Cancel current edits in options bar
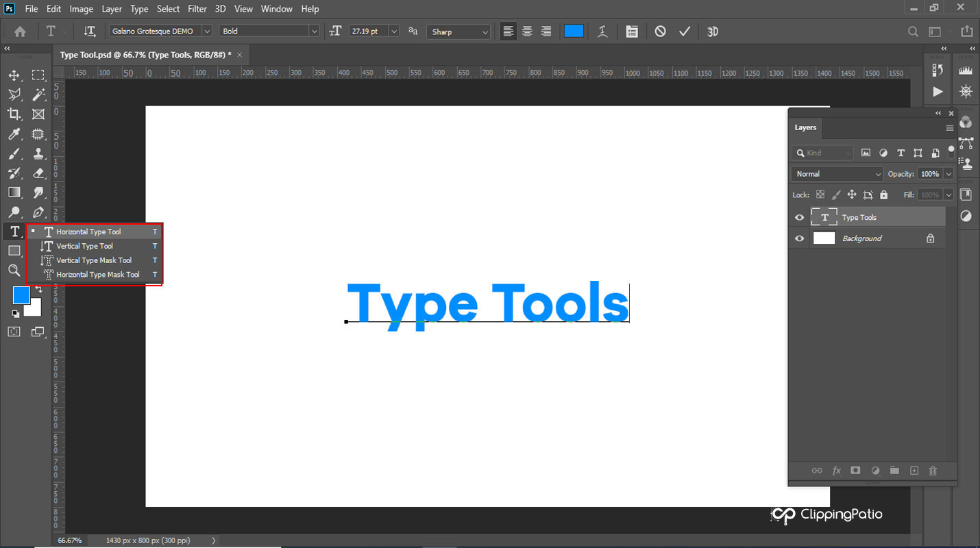This screenshot has width=980, height=548. pos(660,32)
